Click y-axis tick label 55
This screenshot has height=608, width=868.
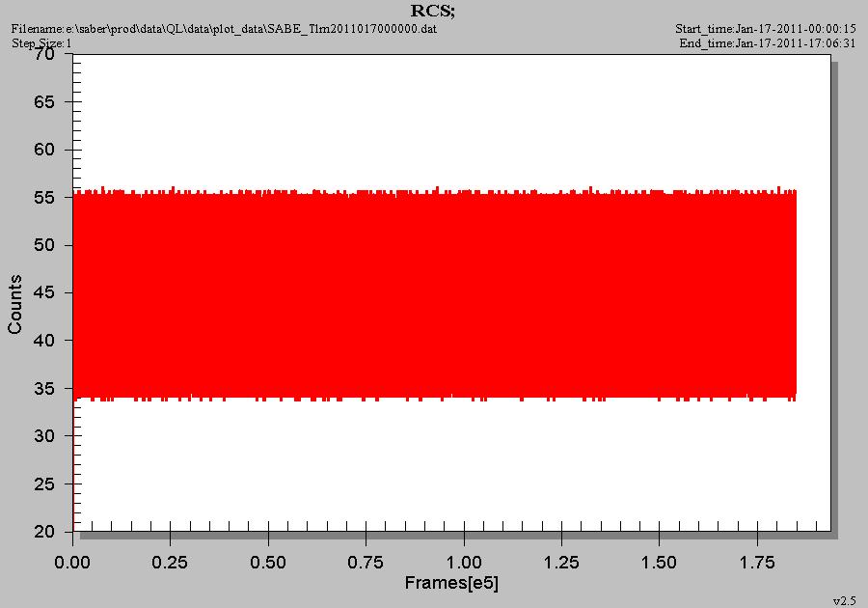point(44,197)
